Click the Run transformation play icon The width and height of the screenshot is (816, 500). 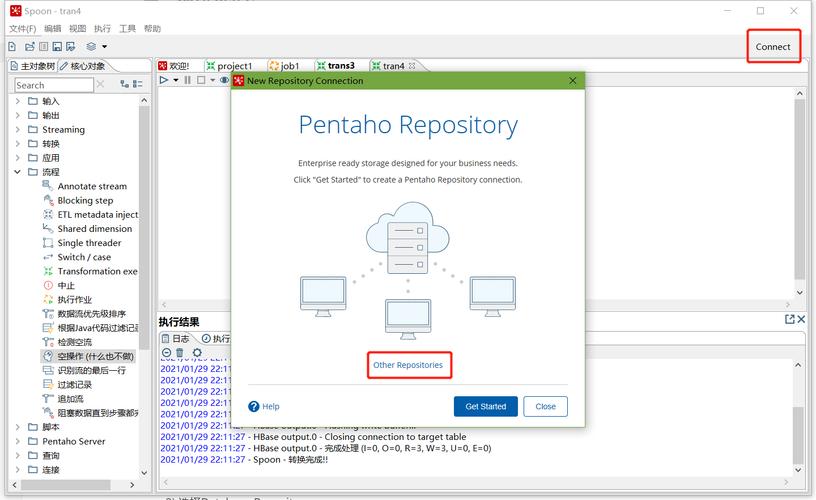[x=164, y=80]
